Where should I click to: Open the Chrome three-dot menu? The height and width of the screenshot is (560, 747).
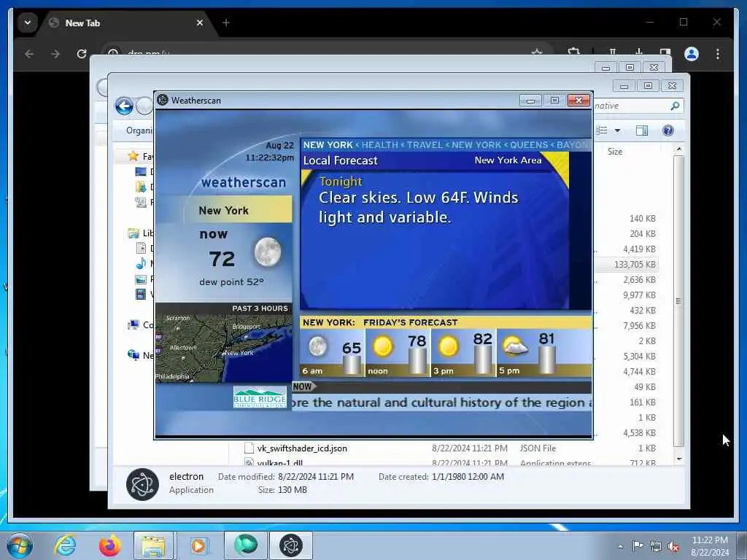coord(718,54)
